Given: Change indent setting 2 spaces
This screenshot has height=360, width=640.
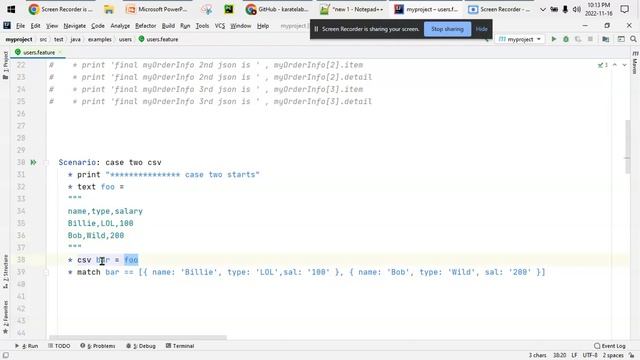Looking at the screenshot, I should (x=613, y=355).
